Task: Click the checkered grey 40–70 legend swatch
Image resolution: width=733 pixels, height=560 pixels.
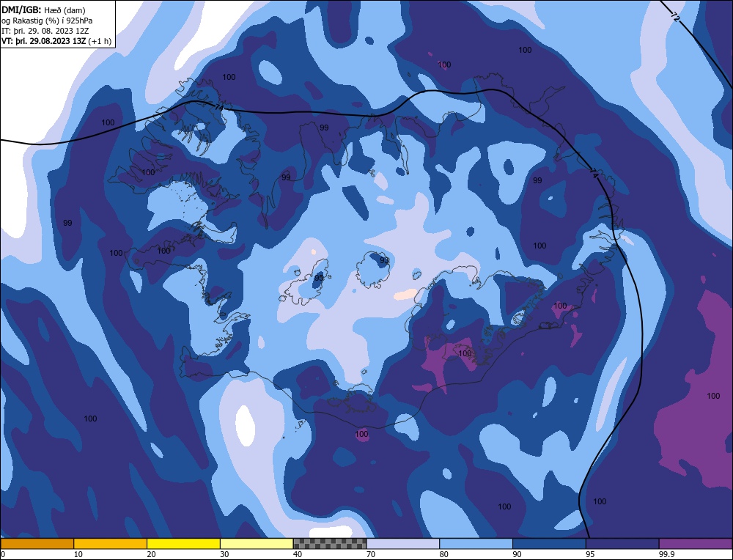Action: (x=330, y=543)
